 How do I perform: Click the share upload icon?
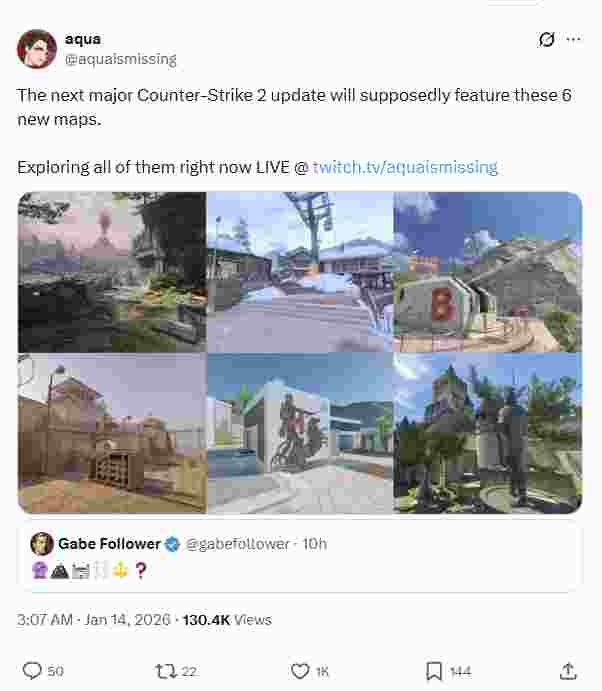(569, 671)
